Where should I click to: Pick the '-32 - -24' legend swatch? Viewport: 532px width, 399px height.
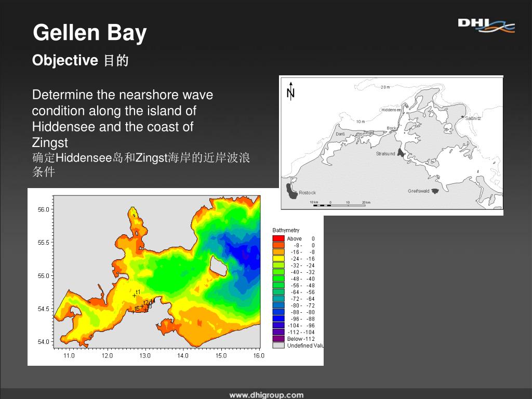coord(278,265)
